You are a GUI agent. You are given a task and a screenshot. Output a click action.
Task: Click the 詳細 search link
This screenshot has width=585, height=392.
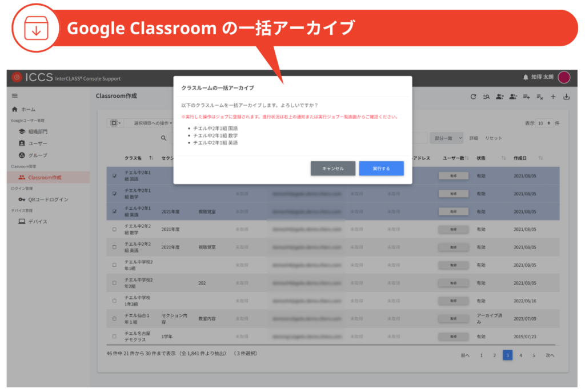point(474,138)
